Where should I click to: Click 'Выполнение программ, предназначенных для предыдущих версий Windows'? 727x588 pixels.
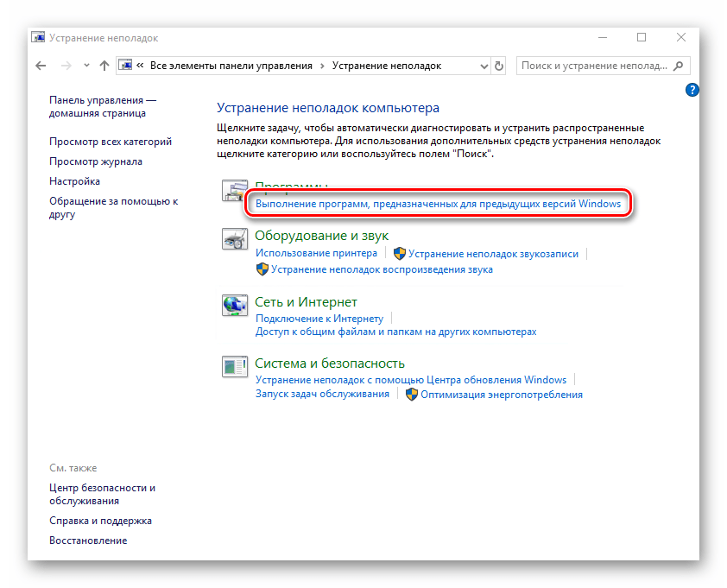pyautogui.click(x=438, y=204)
